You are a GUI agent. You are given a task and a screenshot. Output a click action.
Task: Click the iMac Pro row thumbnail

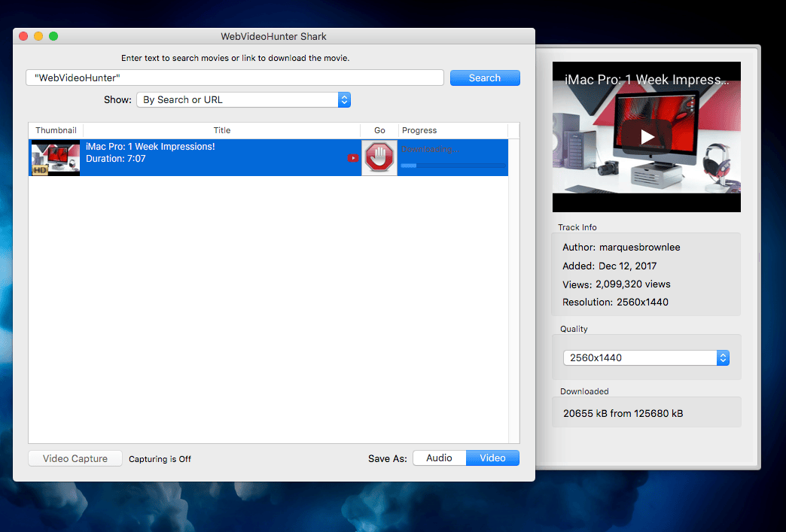pyautogui.click(x=56, y=158)
